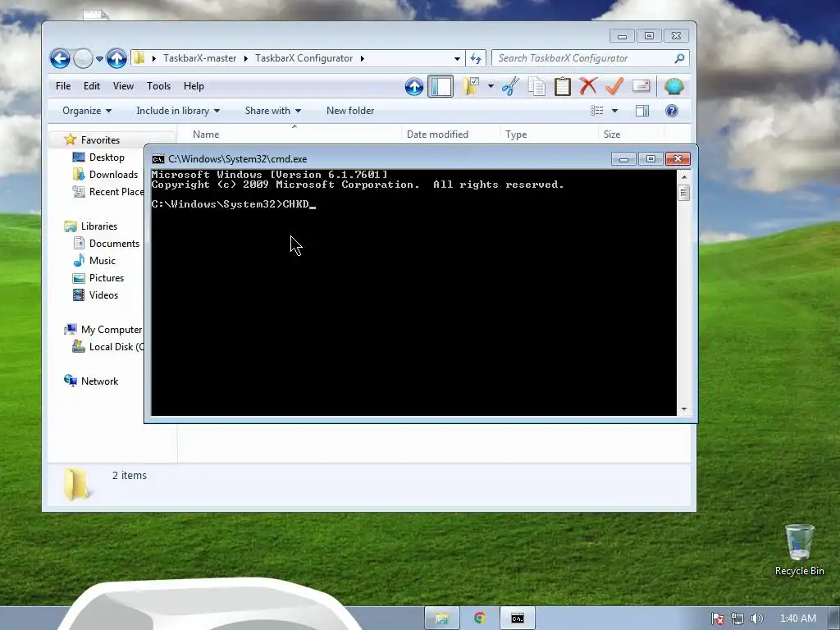The height and width of the screenshot is (630, 840).
Task: Expand root breadcrumb arrow before TaskbarX-master
Action: click(153, 58)
